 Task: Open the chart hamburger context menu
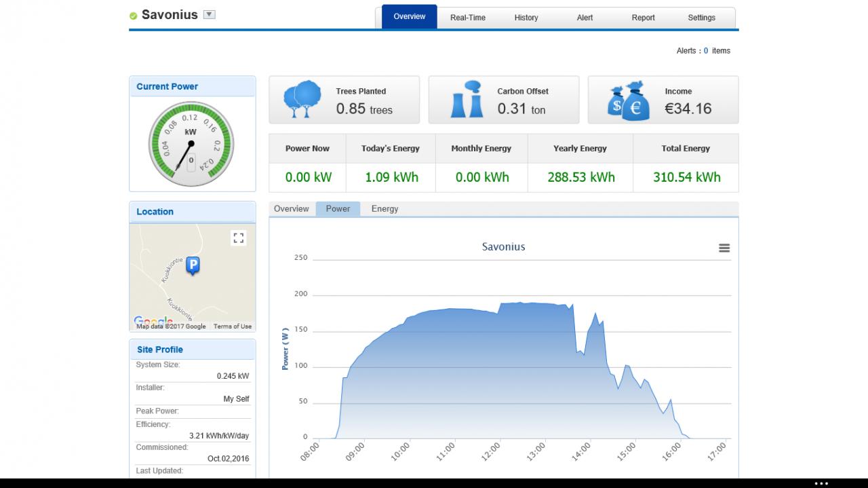pyautogui.click(x=724, y=248)
